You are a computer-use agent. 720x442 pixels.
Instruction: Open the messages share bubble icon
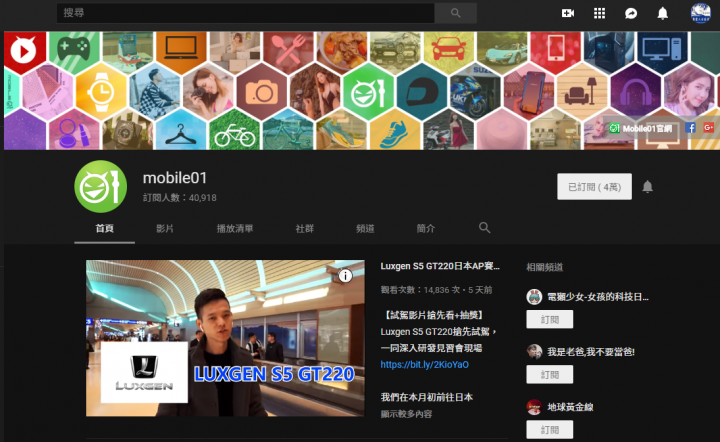631,13
